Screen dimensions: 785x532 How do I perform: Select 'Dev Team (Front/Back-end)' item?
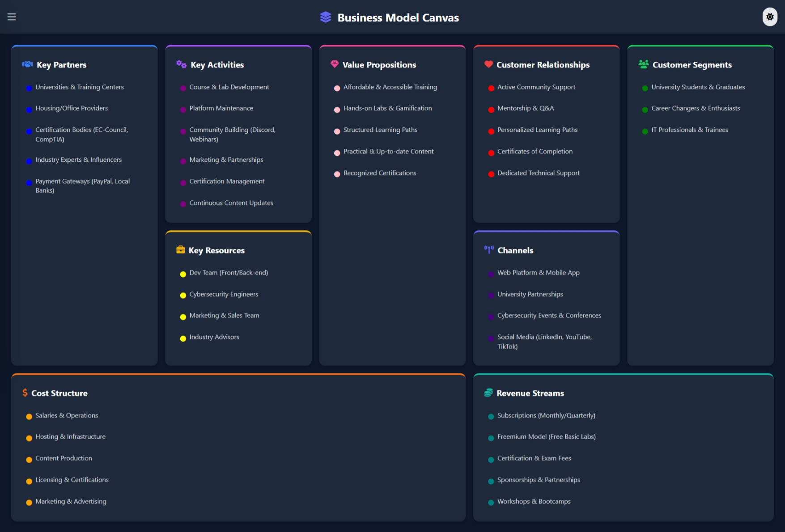tap(229, 273)
